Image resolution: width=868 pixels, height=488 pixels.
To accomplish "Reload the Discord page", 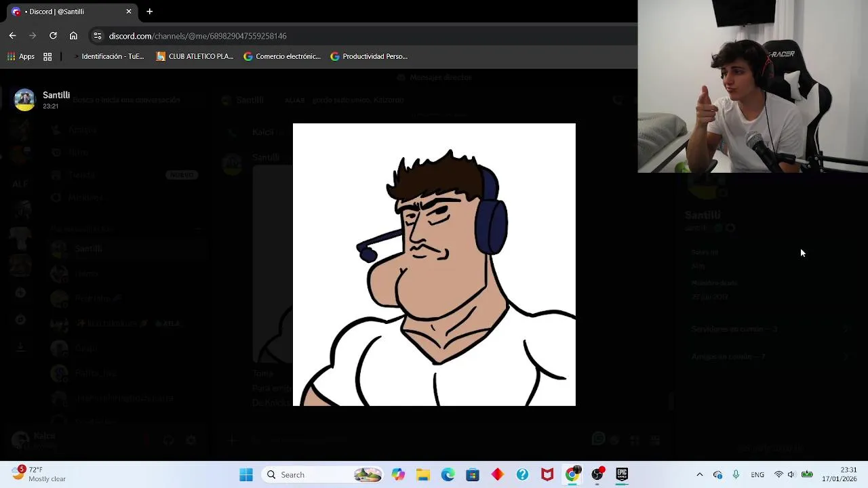I will click(x=53, y=36).
